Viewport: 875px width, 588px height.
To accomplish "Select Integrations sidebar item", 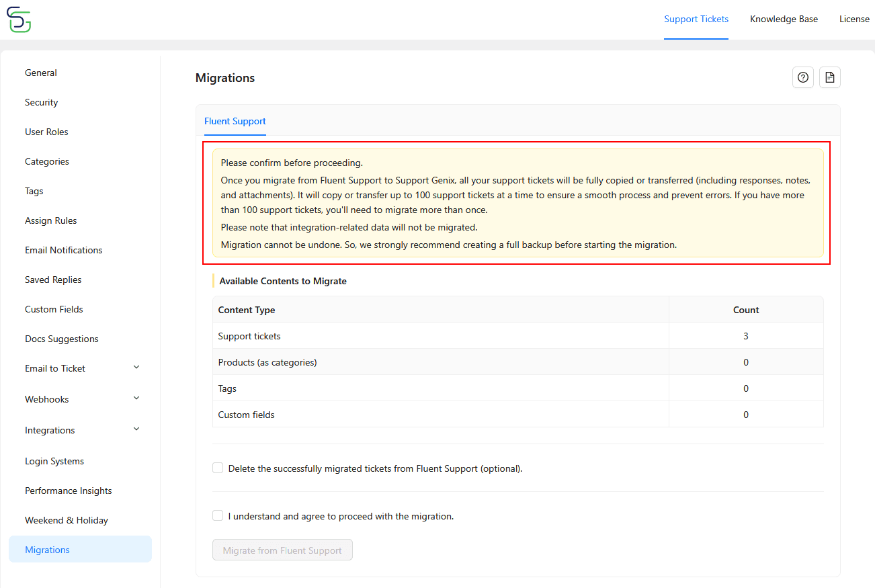I will pyautogui.click(x=50, y=430).
